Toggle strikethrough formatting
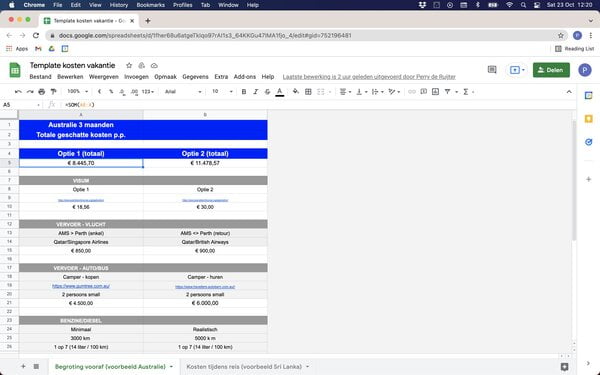Viewport: 600px width, 375px height. pyautogui.click(x=267, y=92)
